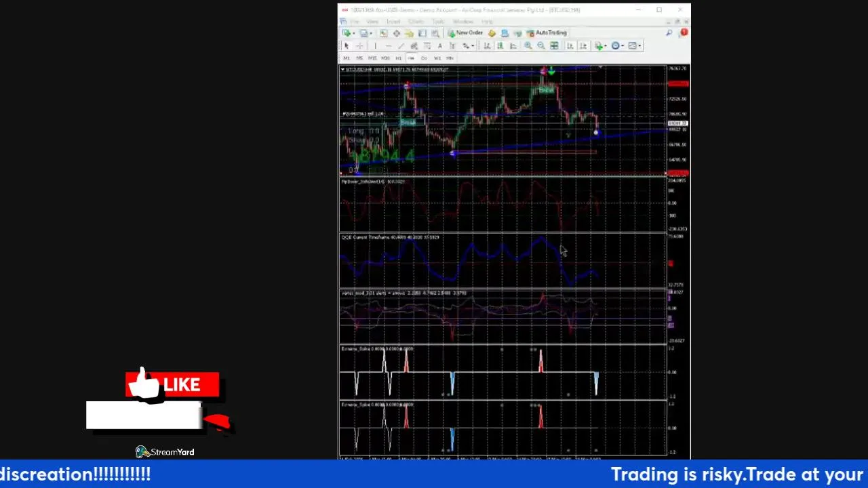
Task: Zoom out on the chart
Action: 541,45
